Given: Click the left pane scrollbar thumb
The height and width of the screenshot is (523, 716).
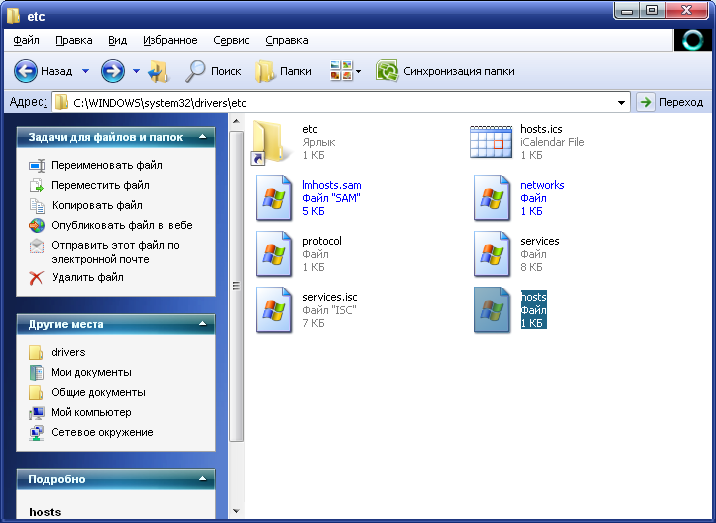Looking at the screenshot, I should [236, 286].
